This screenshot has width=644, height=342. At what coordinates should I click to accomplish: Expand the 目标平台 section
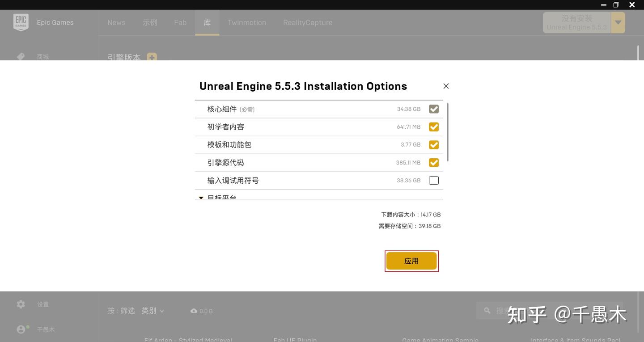click(200, 198)
